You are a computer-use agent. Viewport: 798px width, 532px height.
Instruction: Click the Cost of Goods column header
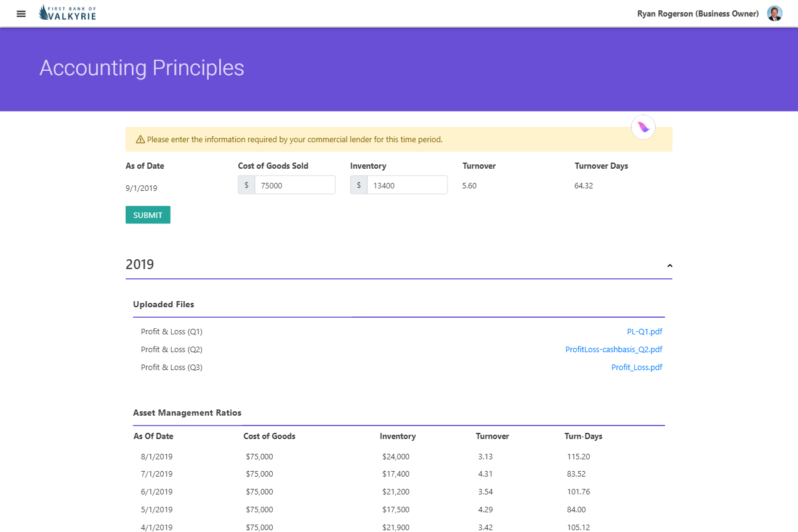coord(270,437)
